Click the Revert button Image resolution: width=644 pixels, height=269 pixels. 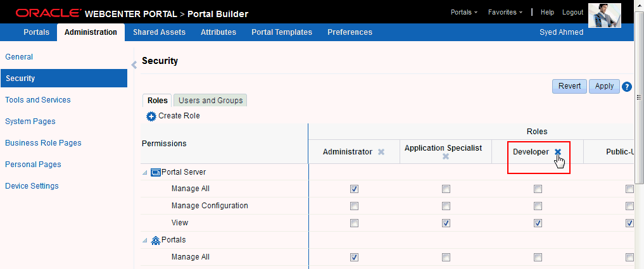(569, 86)
